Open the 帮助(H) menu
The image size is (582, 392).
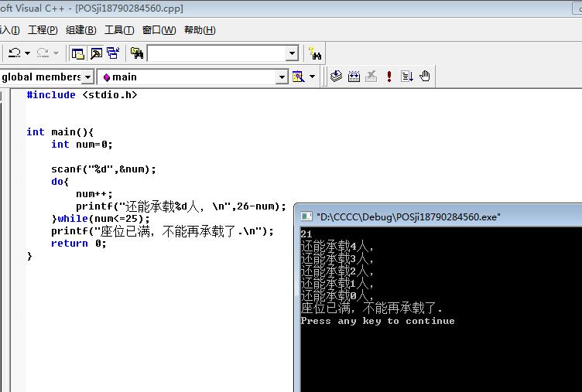point(200,30)
